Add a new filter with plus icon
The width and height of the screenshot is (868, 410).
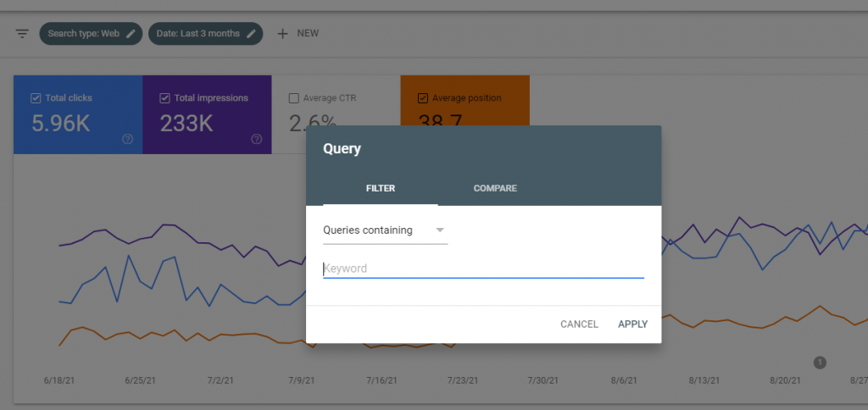coord(283,34)
